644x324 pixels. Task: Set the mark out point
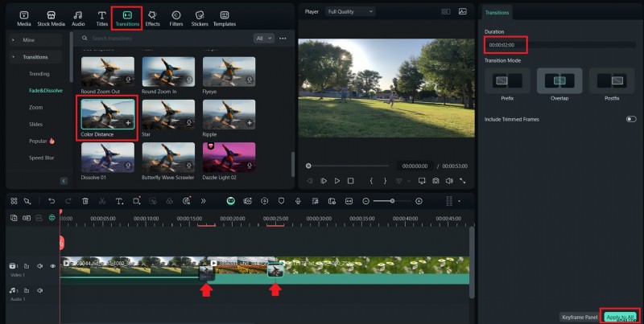[x=385, y=181]
